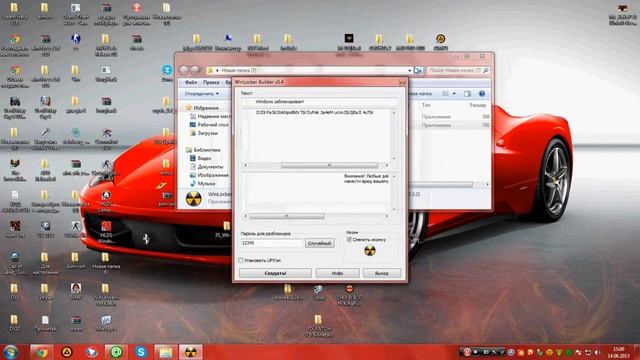Toggle the preview pane icon in Explorer toolbar
640x360 pixels.
(x=467, y=93)
